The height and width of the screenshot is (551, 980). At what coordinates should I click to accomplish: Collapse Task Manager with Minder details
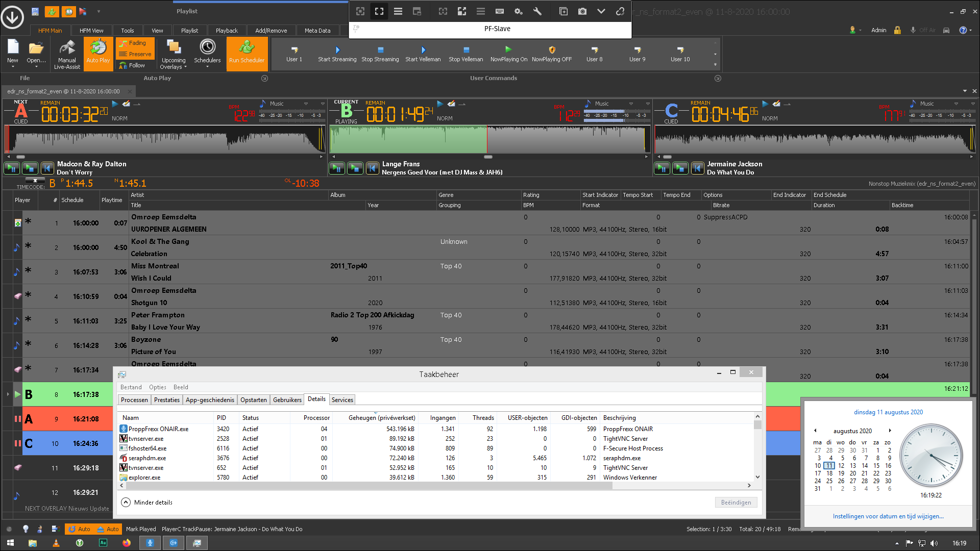click(148, 503)
